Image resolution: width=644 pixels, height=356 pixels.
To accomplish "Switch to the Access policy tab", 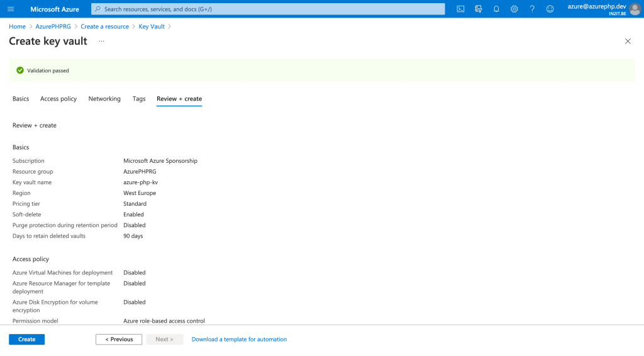I will point(58,99).
